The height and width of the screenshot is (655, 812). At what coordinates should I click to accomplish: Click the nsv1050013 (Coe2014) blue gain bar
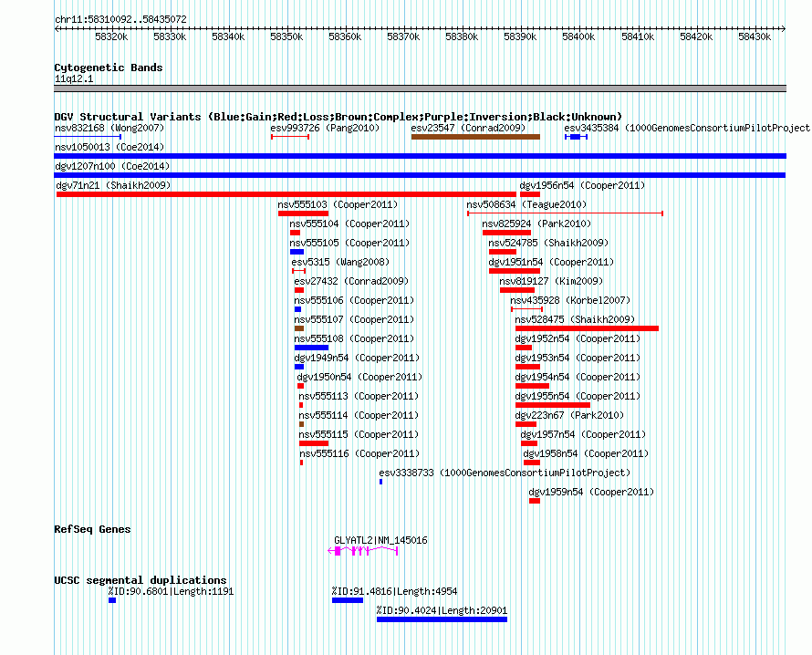tap(420, 156)
